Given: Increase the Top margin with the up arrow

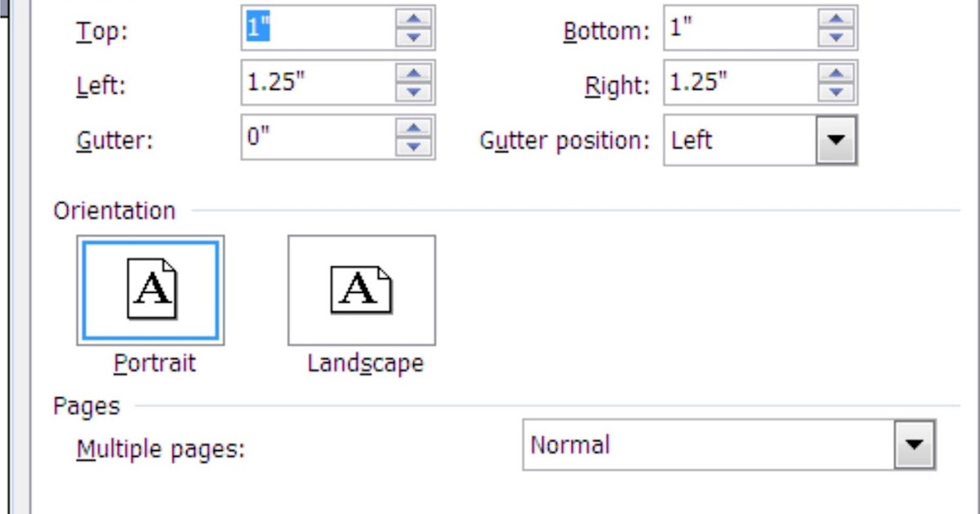Looking at the screenshot, I should 415,20.
